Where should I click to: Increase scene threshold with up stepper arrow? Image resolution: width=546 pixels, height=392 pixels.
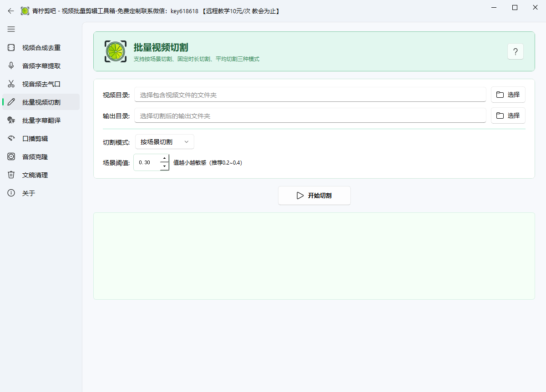pyautogui.click(x=164, y=158)
